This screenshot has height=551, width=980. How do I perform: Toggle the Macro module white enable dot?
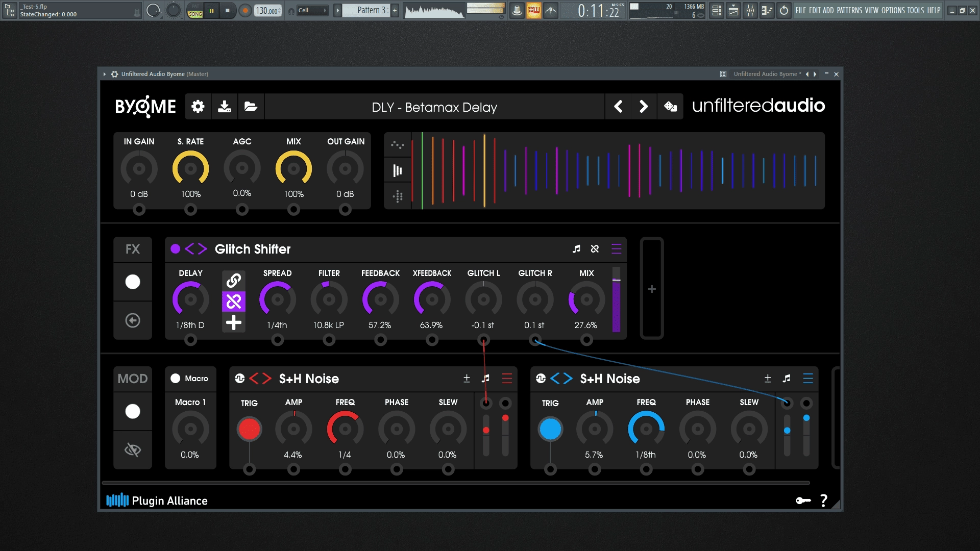coord(175,379)
